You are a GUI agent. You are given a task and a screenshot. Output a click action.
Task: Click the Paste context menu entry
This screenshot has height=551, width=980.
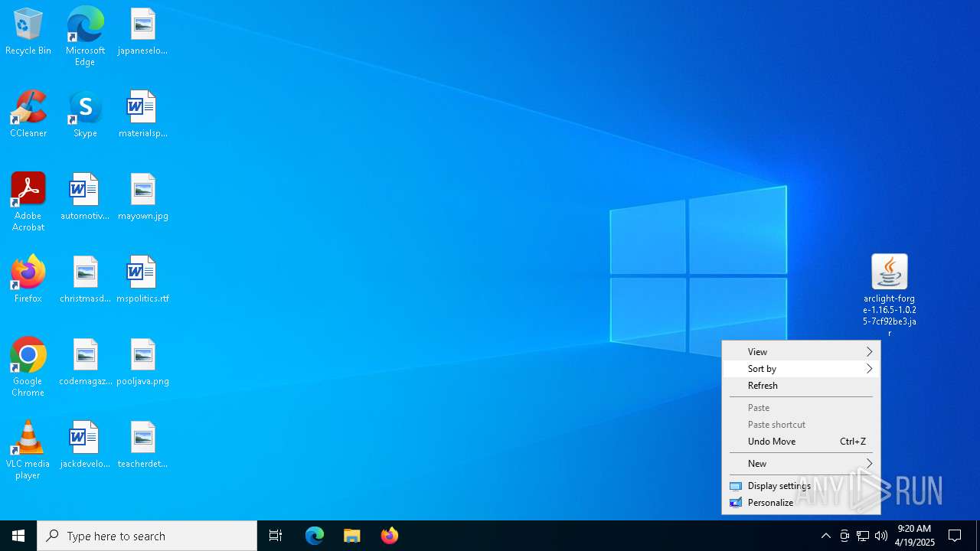[x=801, y=408]
